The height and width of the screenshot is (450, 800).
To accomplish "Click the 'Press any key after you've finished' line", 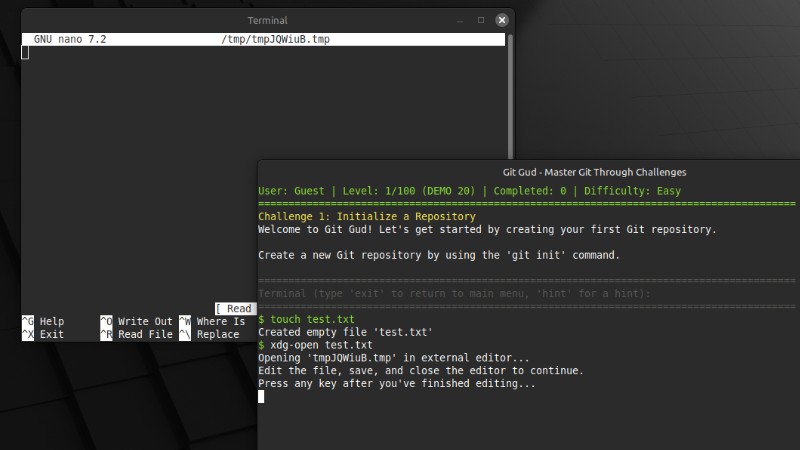I will click(397, 383).
